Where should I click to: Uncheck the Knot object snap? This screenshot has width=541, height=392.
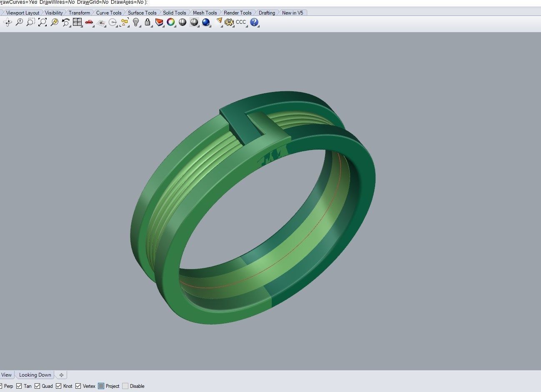[x=58, y=386]
